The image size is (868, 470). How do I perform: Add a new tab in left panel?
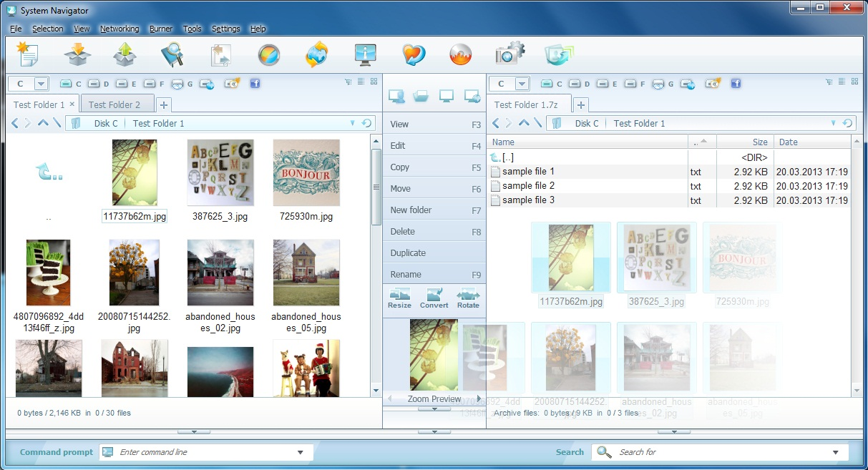[164, 105]
